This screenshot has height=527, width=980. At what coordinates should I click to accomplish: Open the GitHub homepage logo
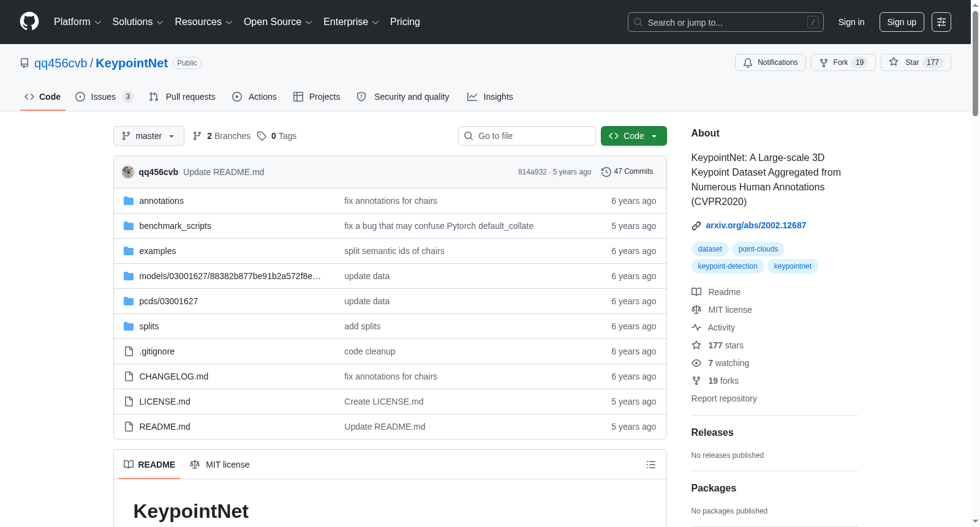click(x=29, y=22)
